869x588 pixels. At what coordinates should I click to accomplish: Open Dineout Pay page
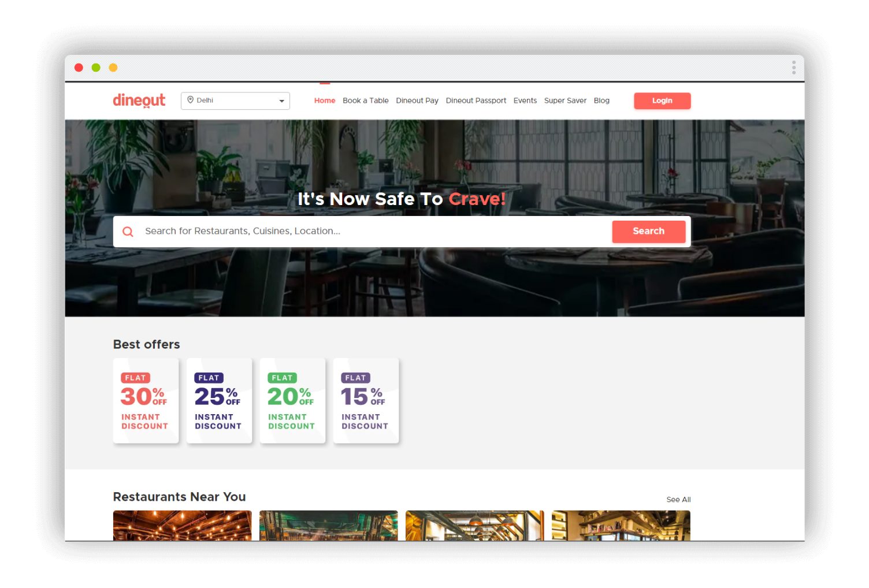[417, 101]
